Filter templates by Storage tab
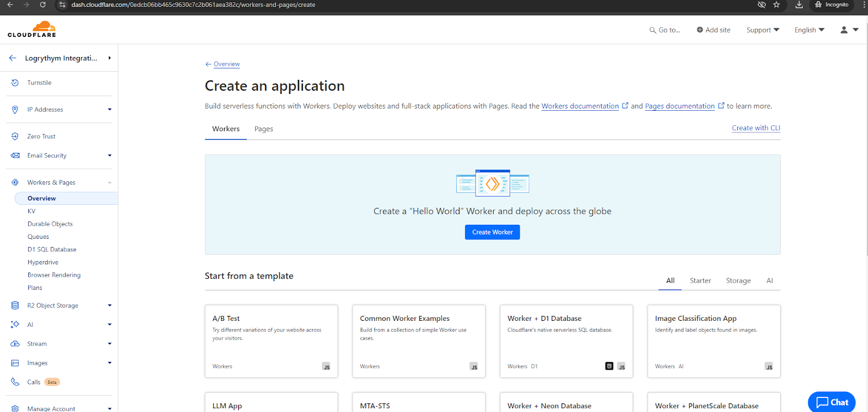 pyautogui.click(x=738, y=281)
